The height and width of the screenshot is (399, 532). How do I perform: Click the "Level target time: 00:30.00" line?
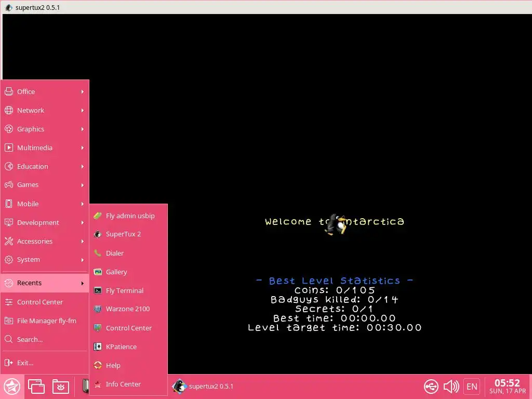335,327
